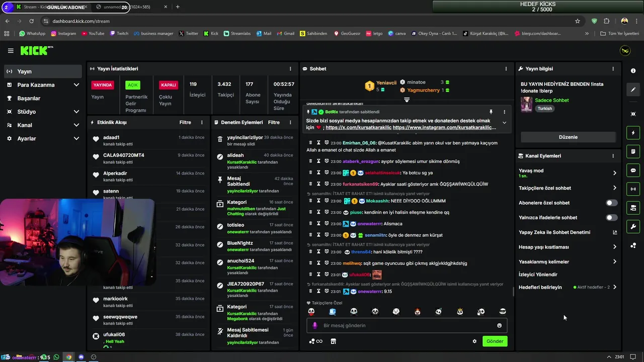Open chat settings gear next to Gönder
This screenshot has height=362, width=644.
474,341
